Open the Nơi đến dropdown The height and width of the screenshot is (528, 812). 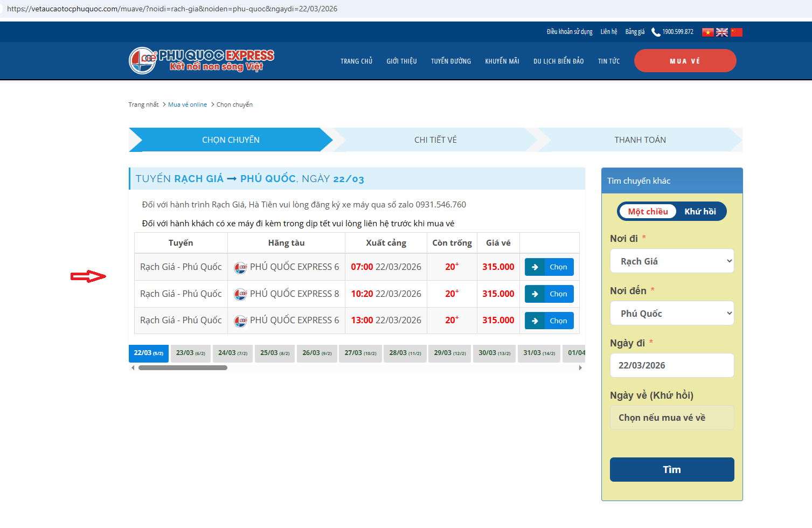click(x=671, y=314)
